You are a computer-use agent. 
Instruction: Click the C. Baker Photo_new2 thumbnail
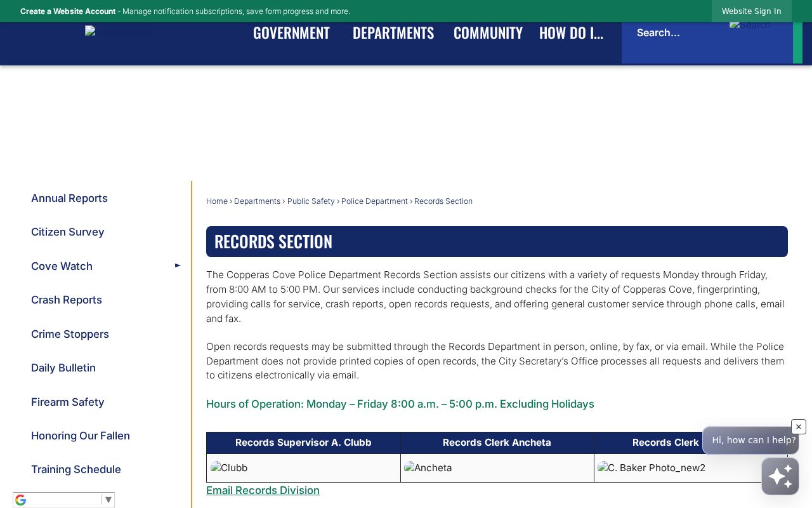point(652,468)
